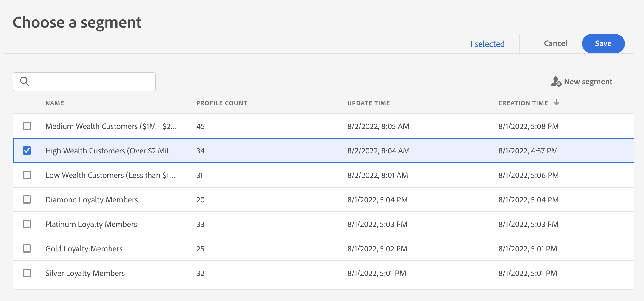Click update time 8/2/2022, 8:05 AM
Screen dimensions: 644x301
tap(378, 126)
